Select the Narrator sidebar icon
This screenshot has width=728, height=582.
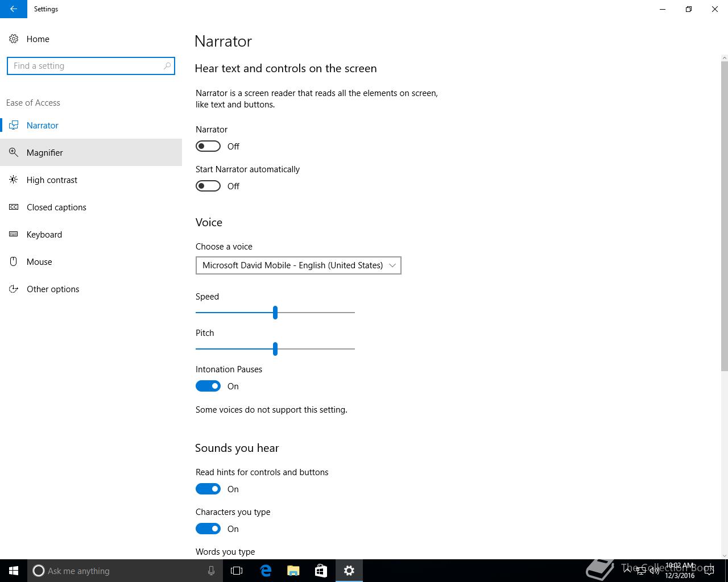14,126
